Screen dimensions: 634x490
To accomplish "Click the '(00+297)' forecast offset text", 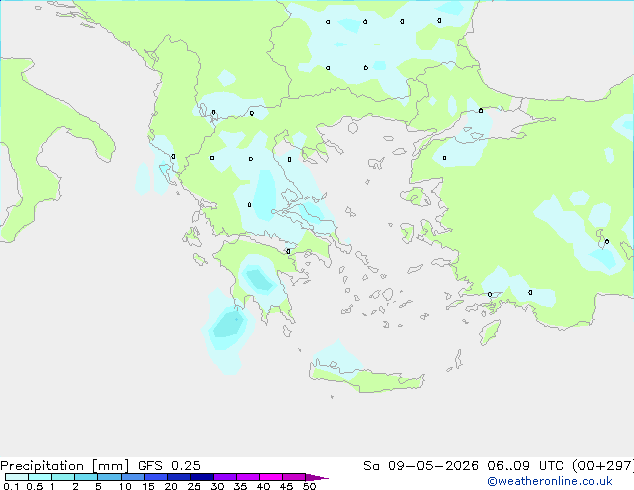I will pyautogui.click(x=603, y=466).
